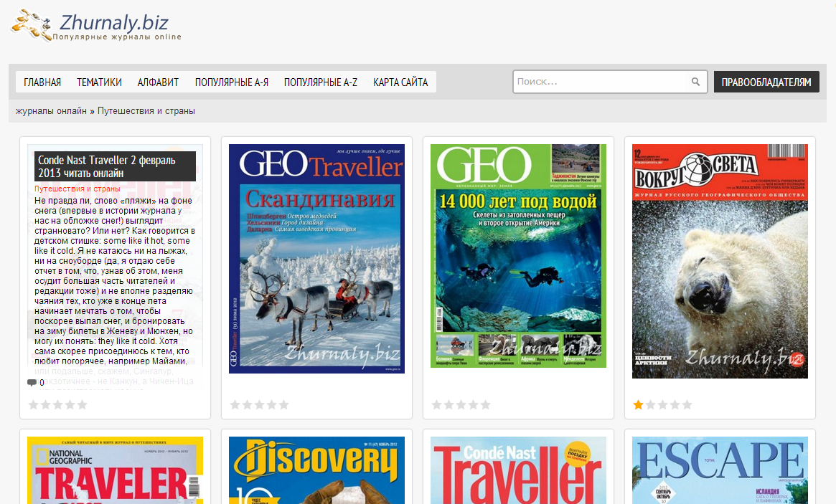Click red Путешествия и страны category link

click(x=78, y=189)
